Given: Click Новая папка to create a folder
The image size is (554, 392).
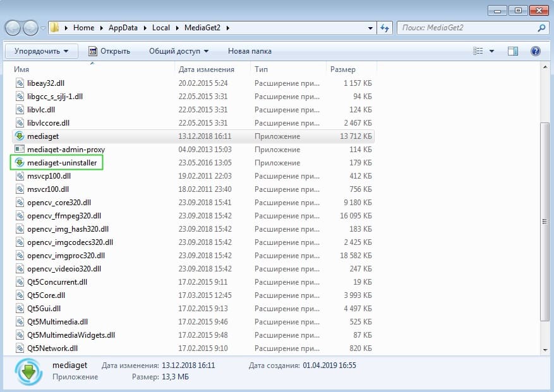Looking at the screenshot, I should click(x=250, y=51).
